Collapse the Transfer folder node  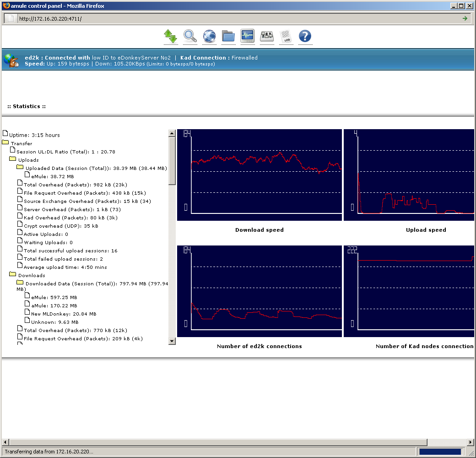(x=5, y=142)
